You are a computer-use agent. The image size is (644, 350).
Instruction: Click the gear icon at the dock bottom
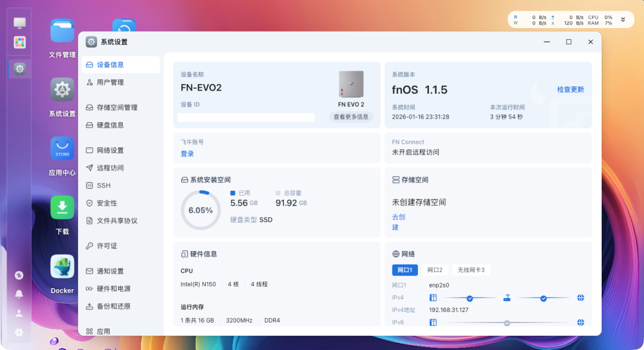18,332
